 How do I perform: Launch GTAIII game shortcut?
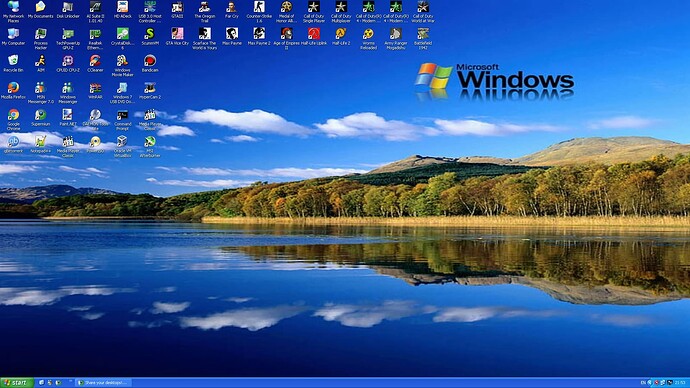[x=177, y=10]
